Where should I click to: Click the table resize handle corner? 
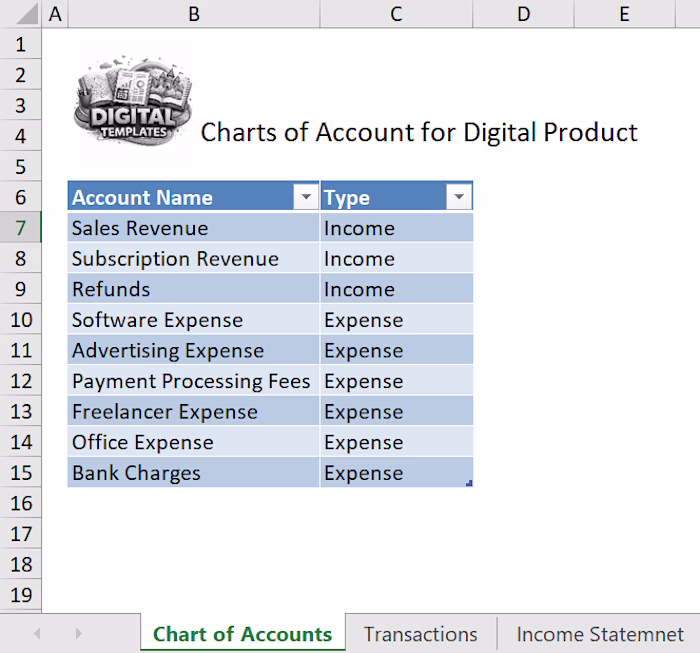(x=469, y=483)
